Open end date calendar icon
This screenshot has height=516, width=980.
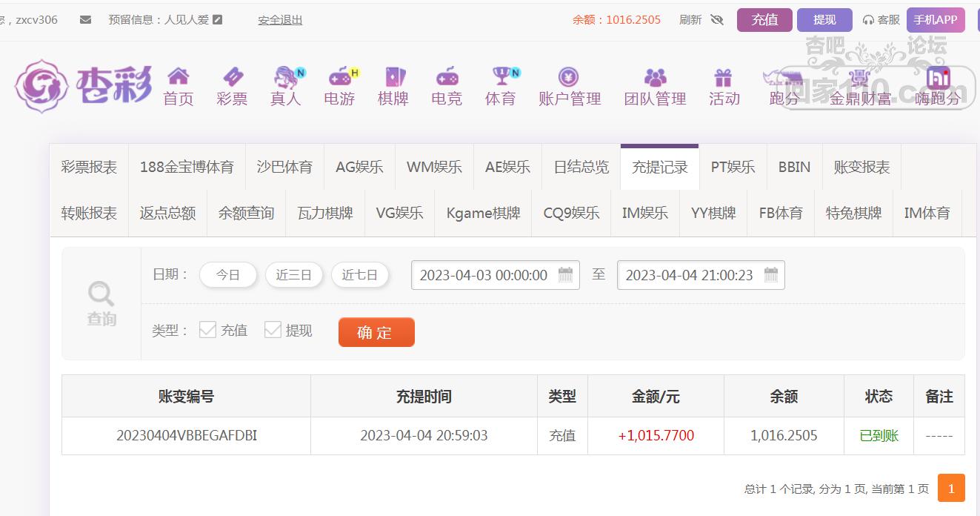tap(770, 275)
